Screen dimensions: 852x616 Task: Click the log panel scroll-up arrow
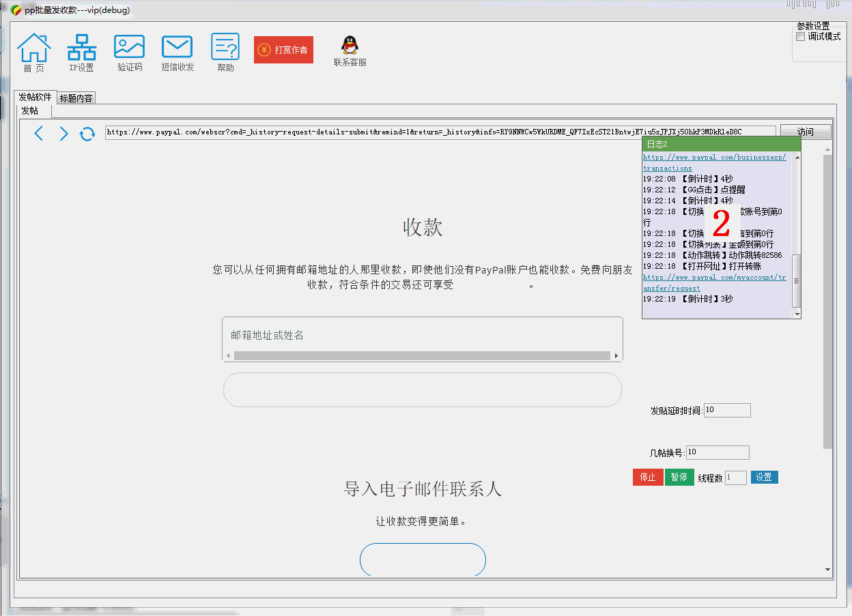click(796, 157)
